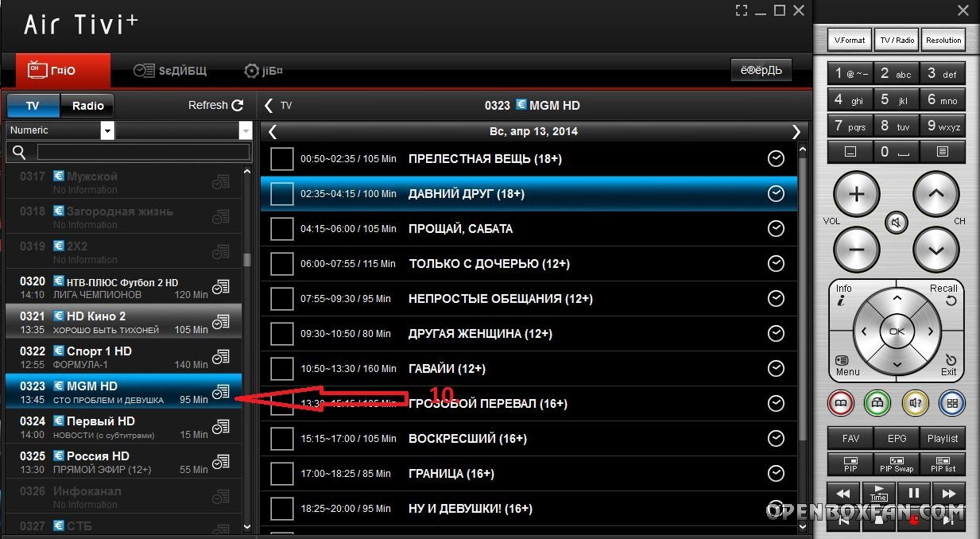Click the green function button on remote
Image resolution: width=980 pixels, height=539 pixels.
[x=877, y=404]
